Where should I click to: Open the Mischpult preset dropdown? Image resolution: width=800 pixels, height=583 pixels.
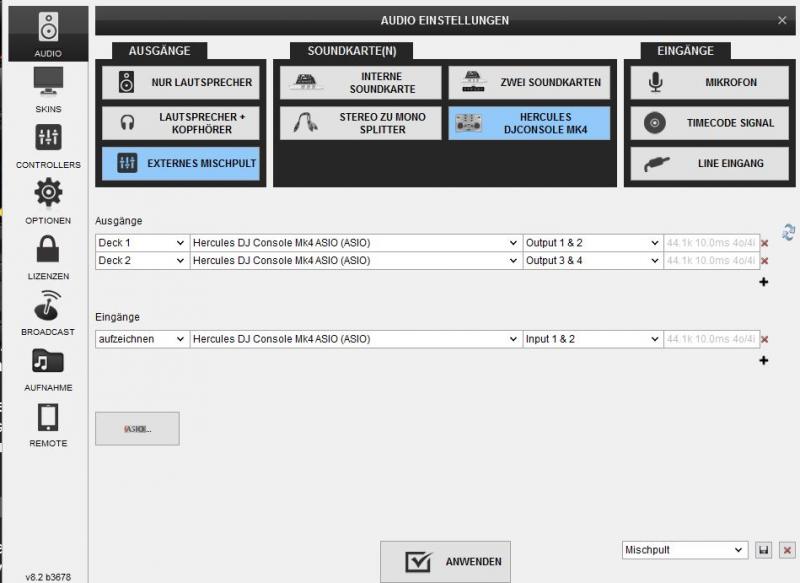pos(685,550)
